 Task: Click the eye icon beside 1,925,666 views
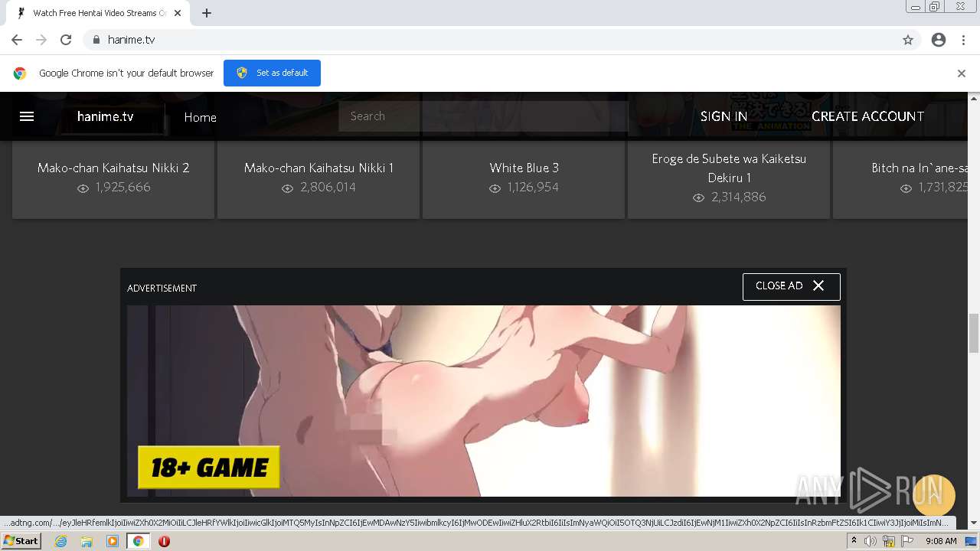83,188
